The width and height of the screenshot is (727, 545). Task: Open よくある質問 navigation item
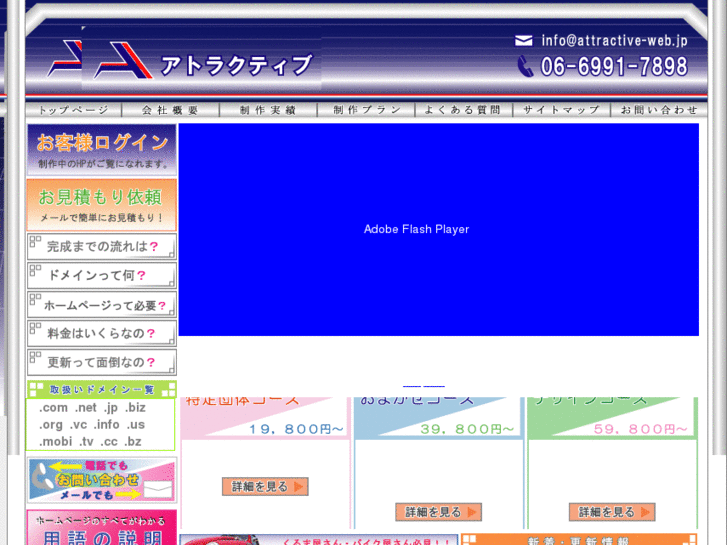click(x=464, y=110)
